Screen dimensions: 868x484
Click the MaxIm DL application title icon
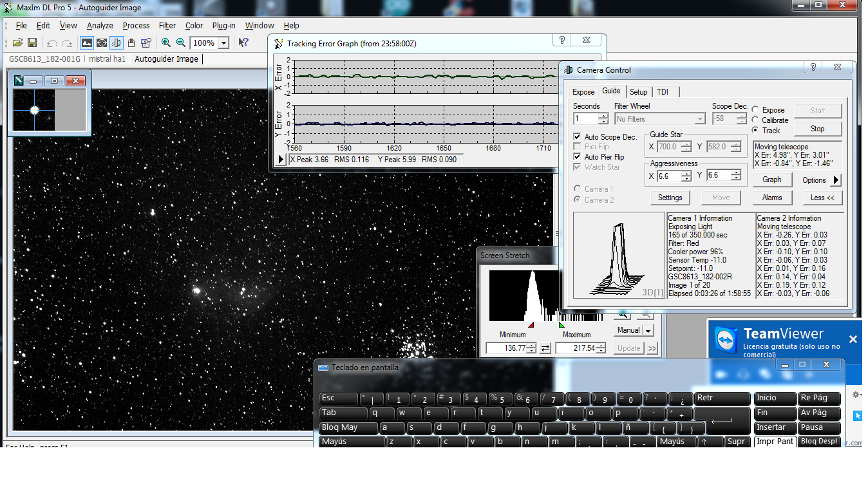(8, 8)
